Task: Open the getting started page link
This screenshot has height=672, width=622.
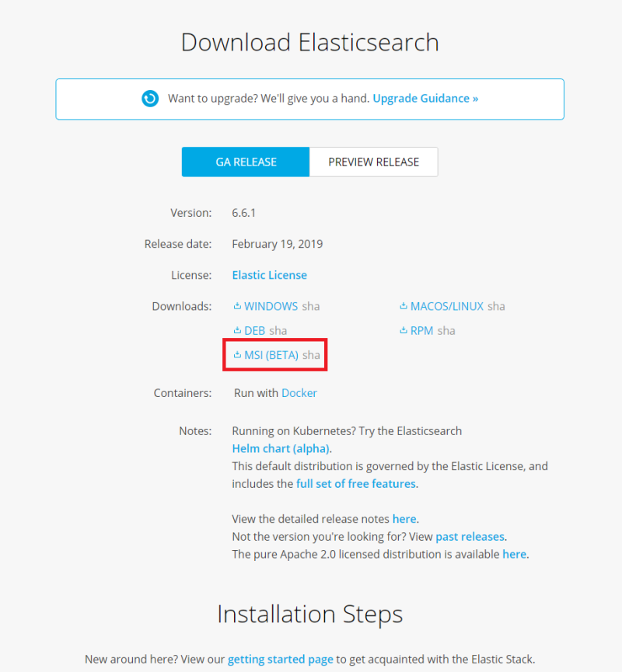Action: coord(281,659)
